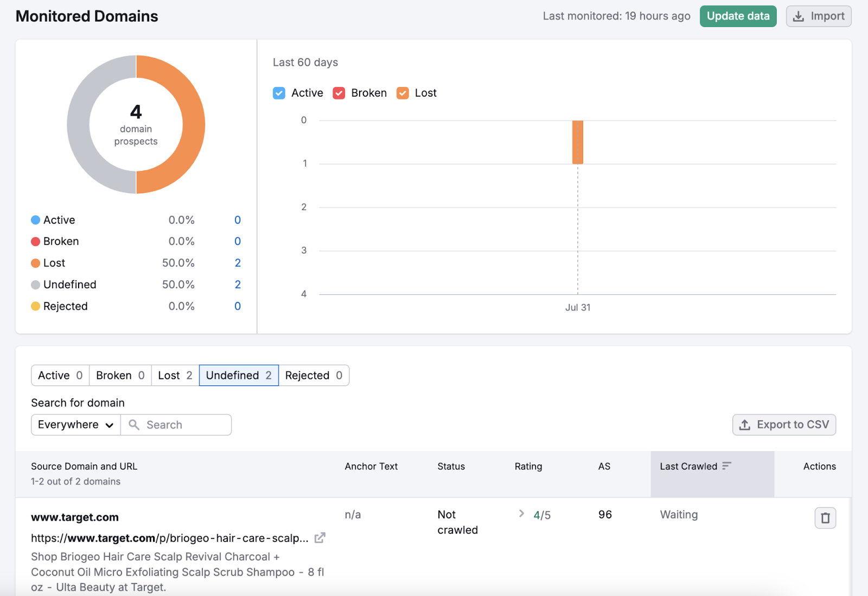Screen dimensions: 868x596
Task: Switch to the Lost tab
Action: click(175, 375)
